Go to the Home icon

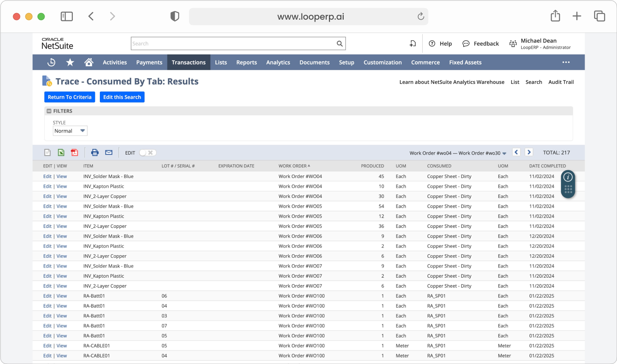(89, 62)
